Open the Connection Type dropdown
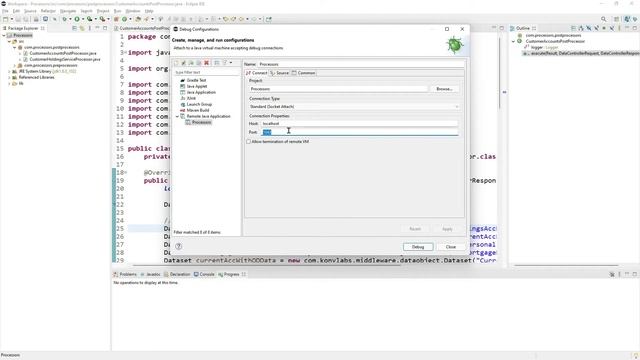Image resolution: width=640 pixels, height=360 pixels. pos(354,107)
